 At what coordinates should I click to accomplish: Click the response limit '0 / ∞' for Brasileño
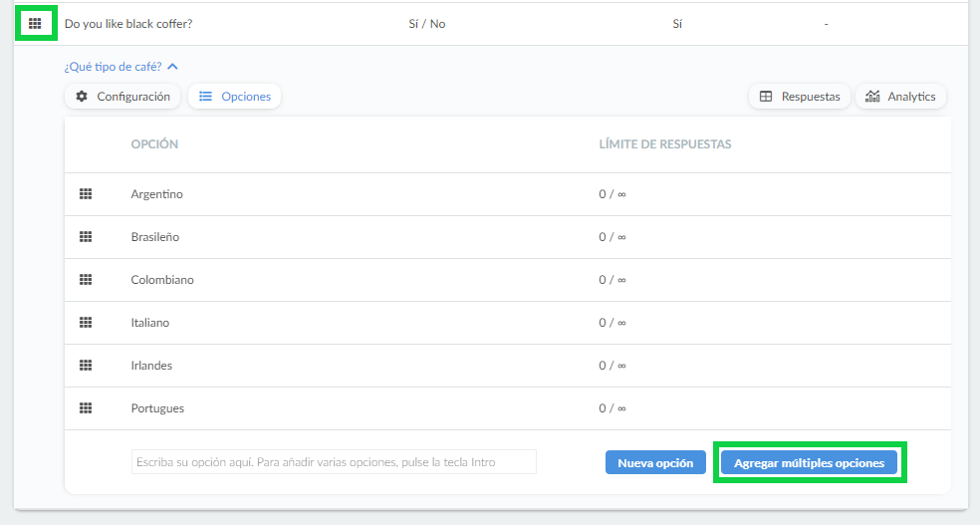coord(612,237)
